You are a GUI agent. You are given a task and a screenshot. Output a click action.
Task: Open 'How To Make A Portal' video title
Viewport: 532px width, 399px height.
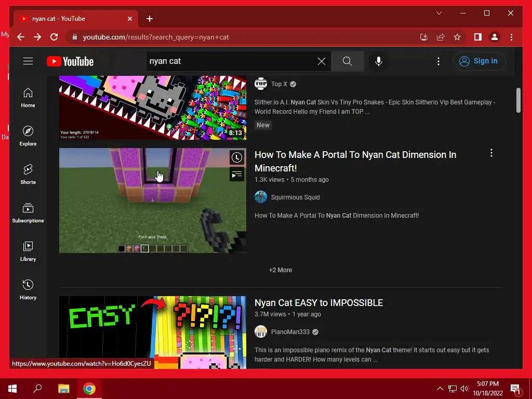pyautogui.click(x=355, y=161)
